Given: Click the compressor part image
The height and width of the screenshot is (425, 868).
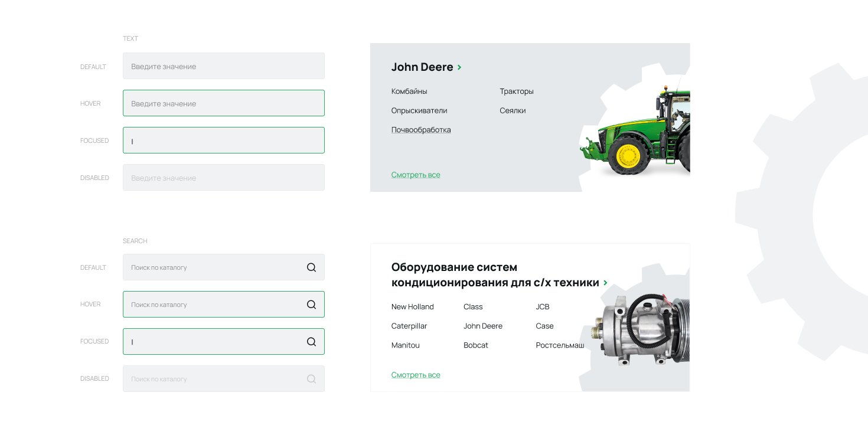Looking at the screenshot, I should pos(641,331).
